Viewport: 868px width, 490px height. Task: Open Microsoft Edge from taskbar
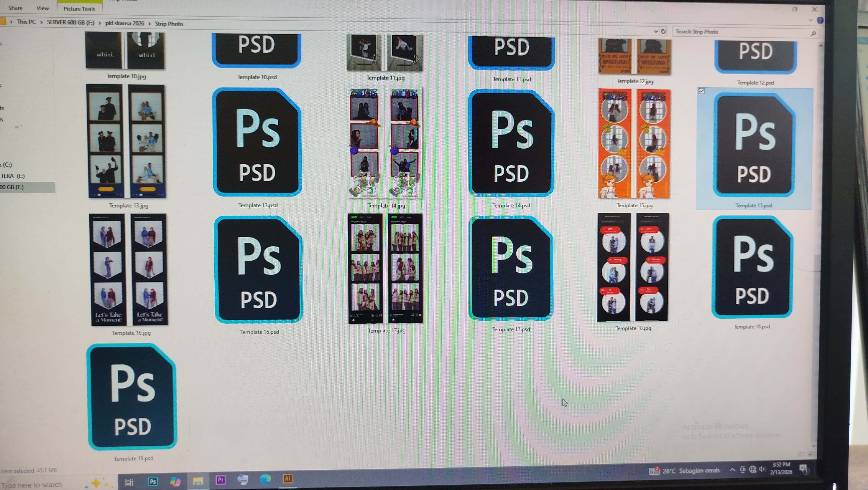265,479
